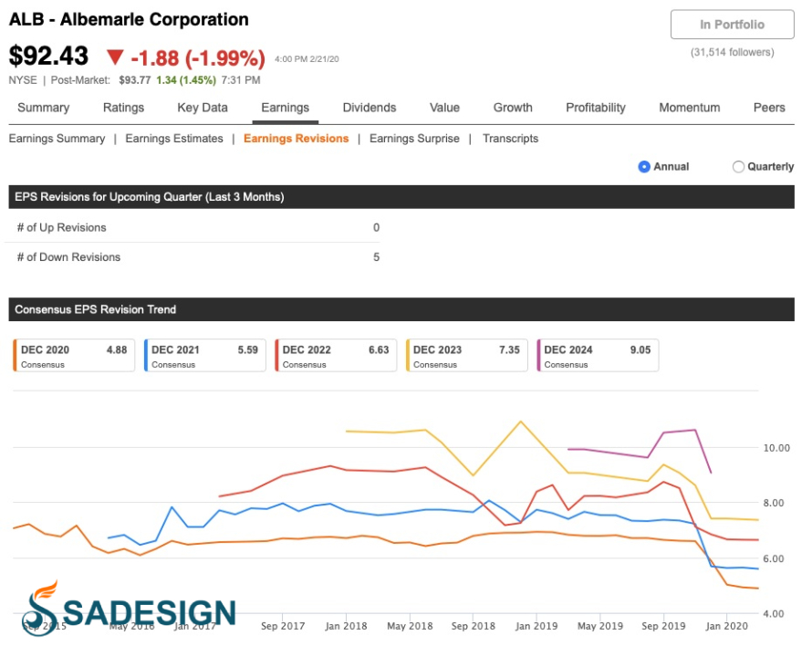Switch to the Growth tab
The width and height of the screenshot is (812, 646).
513,108
